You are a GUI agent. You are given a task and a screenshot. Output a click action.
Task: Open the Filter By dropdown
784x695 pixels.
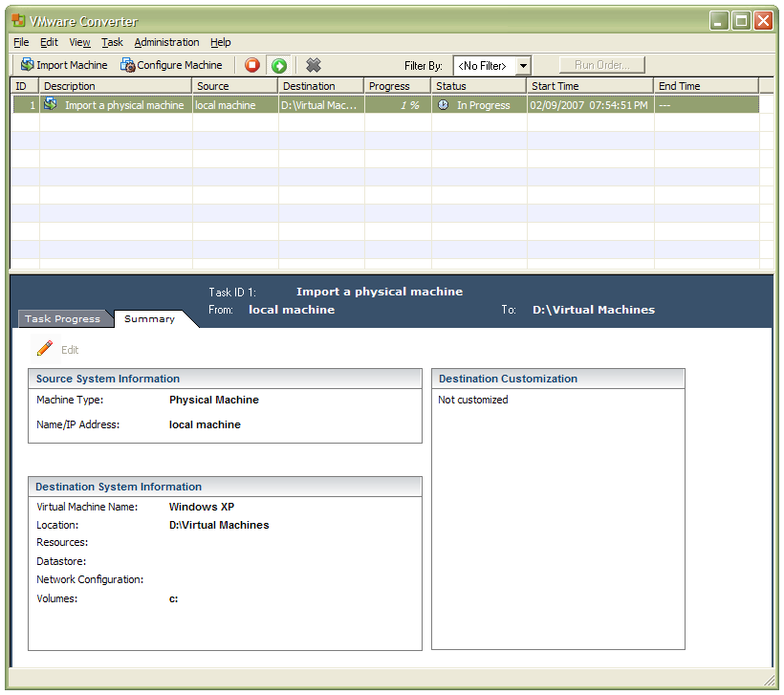(x=522, y=66)
